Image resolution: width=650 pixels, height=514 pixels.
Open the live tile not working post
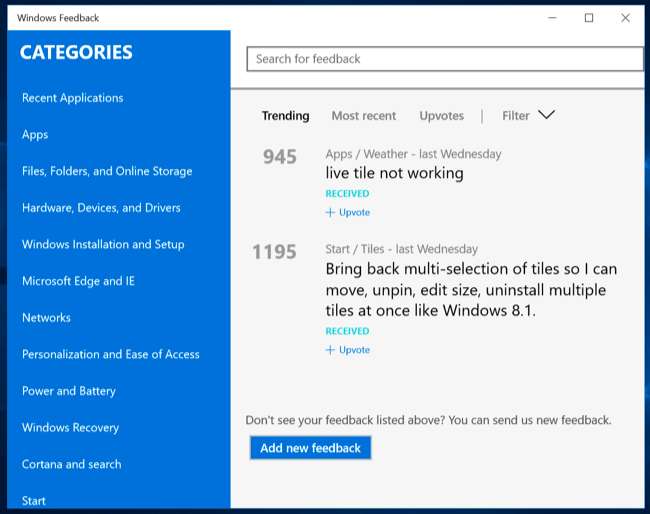tap(394, 173)
